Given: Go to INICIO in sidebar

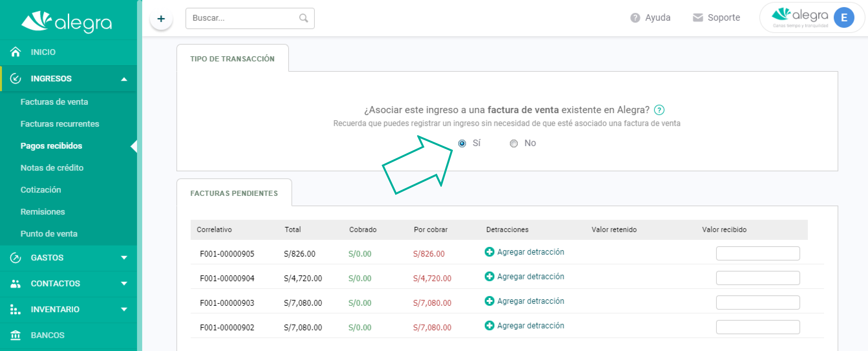Looking at the screenshot, I should [43, 52].
